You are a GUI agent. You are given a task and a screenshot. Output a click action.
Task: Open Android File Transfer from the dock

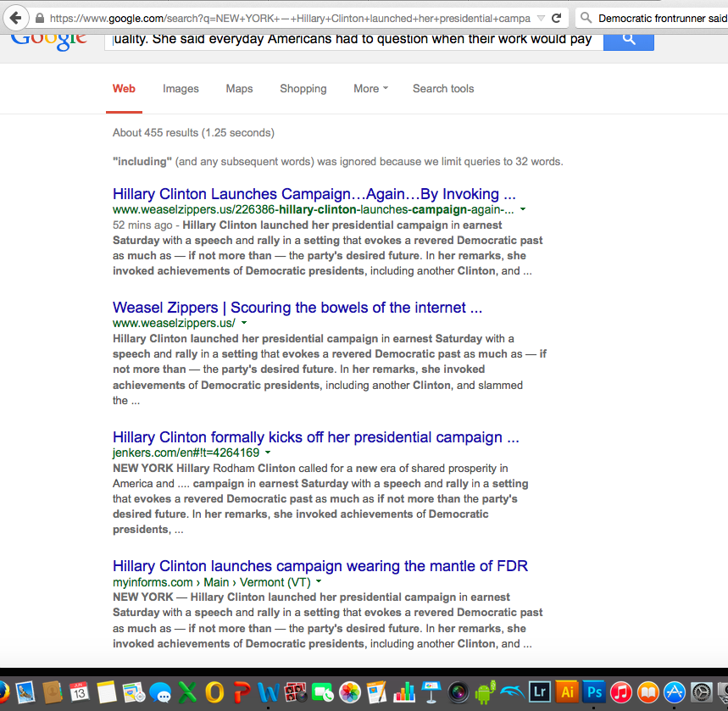485,693
